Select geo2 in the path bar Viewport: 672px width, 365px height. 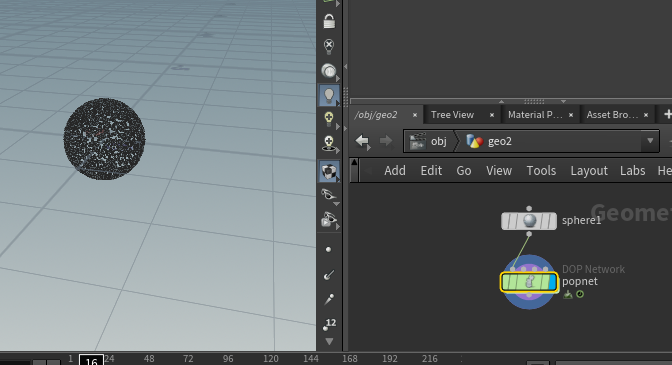[x=500, y=141]
